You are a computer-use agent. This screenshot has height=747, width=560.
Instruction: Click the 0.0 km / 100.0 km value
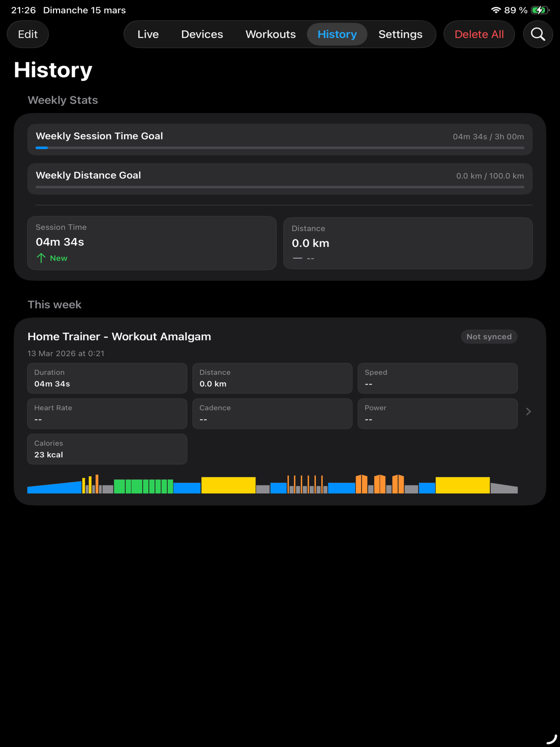point(490,176)
